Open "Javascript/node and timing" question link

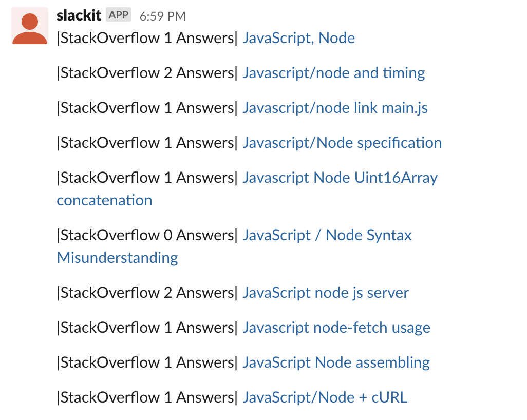pos(333,73)
